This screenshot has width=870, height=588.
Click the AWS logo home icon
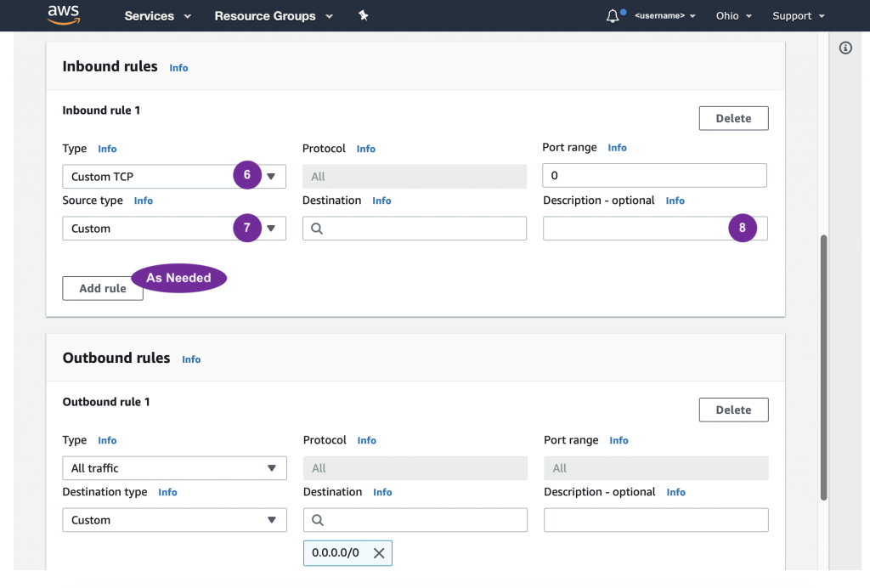pyautogui.click(x=64, y=14)
